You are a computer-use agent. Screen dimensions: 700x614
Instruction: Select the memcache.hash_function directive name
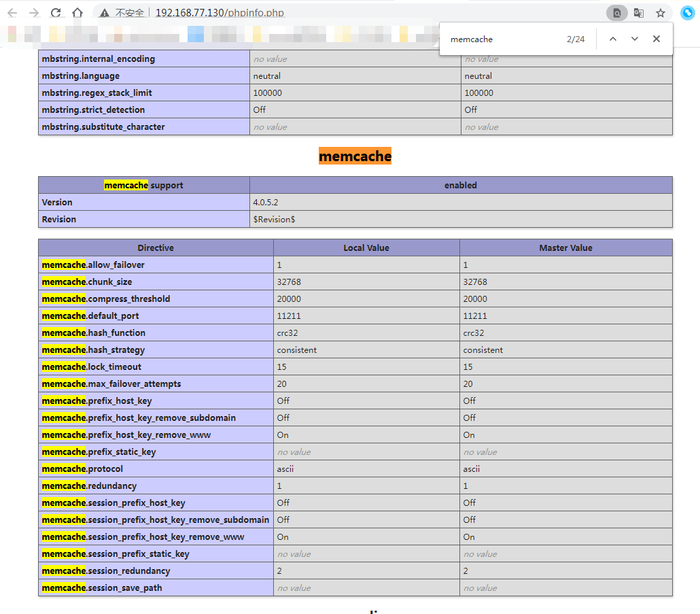click(x=94, y=332)
